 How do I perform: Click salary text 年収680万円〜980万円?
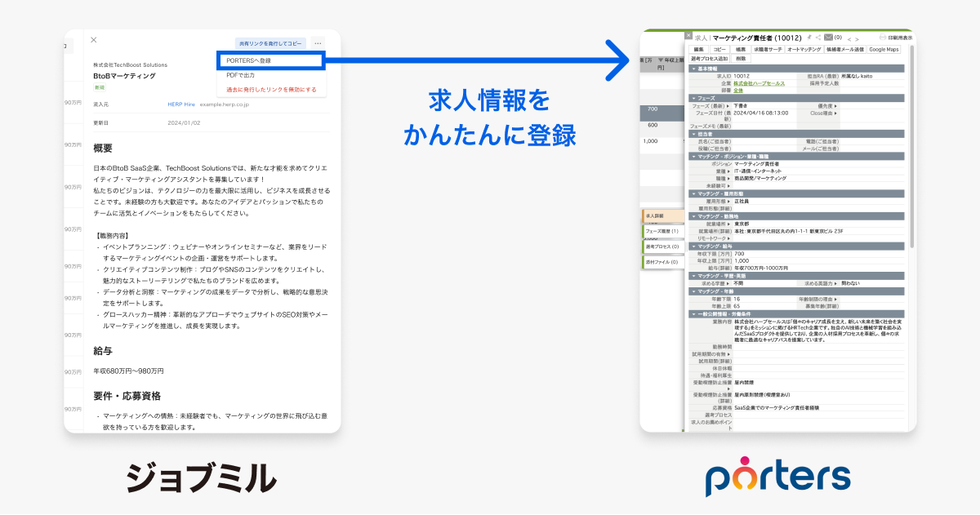coord(128,371)
